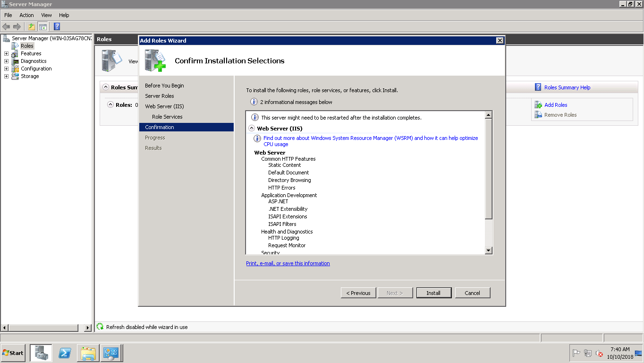Select the Diagnostics icon in the tree
644x363 pixels.
pos(15,61)
